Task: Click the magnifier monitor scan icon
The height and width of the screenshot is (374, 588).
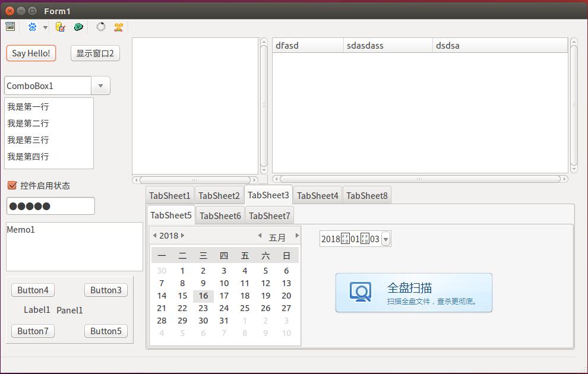Action: pyautogui.click(x=360, y=292)
